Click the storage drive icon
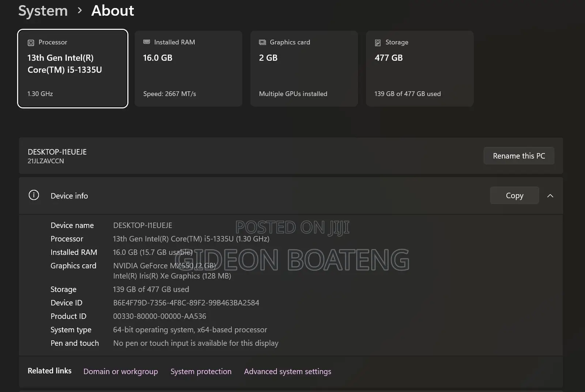 pos(378,43)
